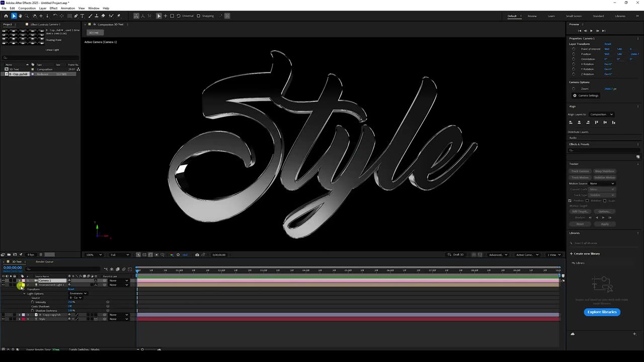Switch to the Learn workspace

[551, 16]
